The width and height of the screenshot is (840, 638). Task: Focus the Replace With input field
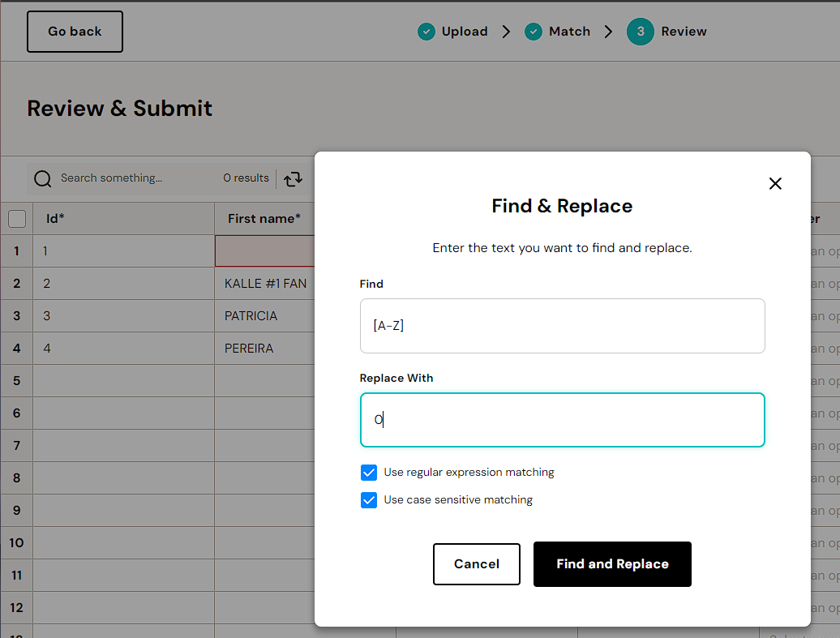(x=562, y=420)
